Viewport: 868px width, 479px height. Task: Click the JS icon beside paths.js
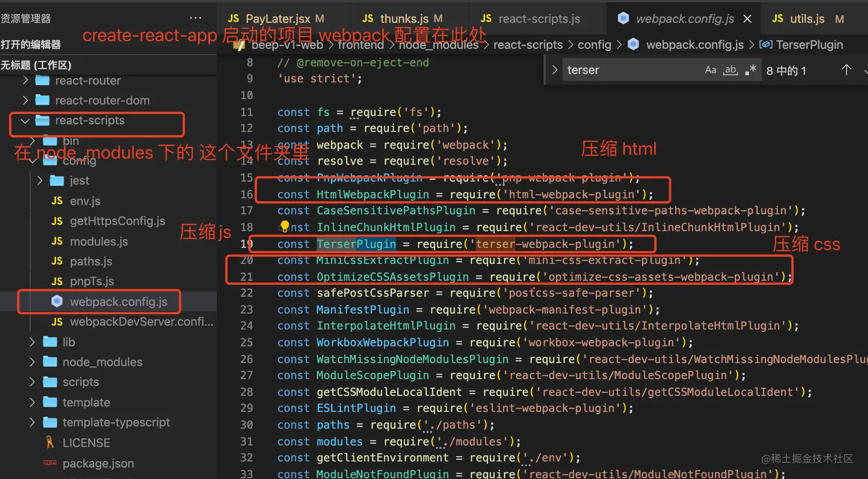[x=57, y=261]
